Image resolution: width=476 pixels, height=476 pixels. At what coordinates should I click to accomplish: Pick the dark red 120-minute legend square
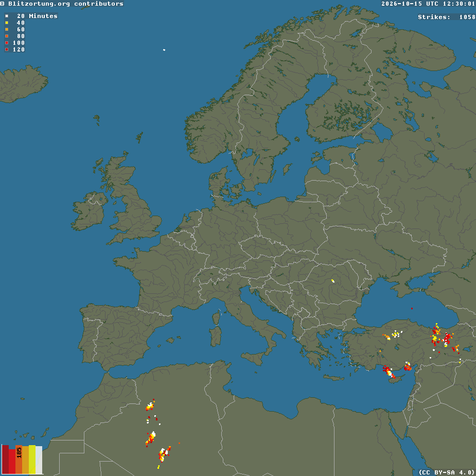7,49
